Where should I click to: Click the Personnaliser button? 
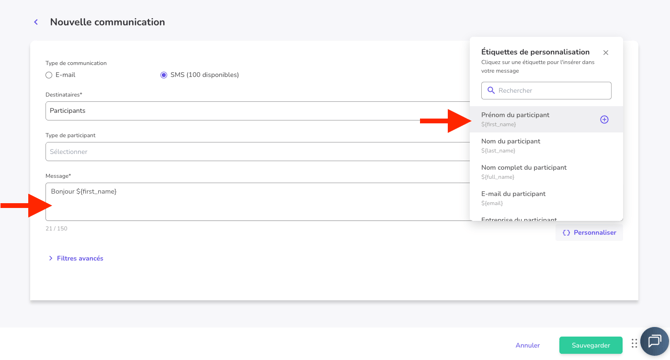tap(589, 233)
